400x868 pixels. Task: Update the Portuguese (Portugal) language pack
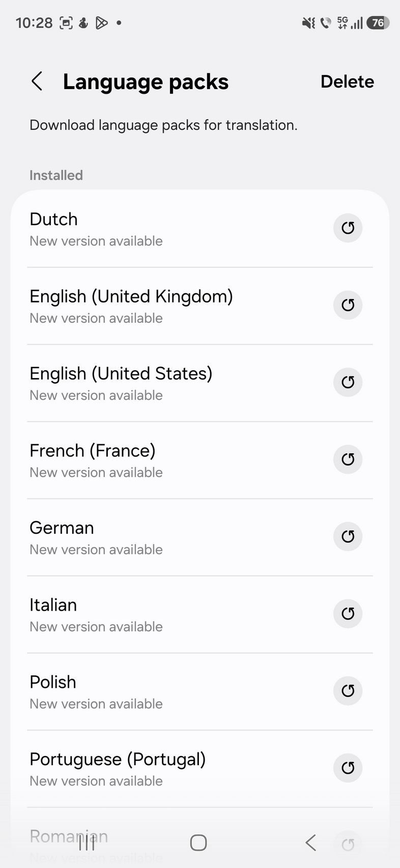(348, 768)
